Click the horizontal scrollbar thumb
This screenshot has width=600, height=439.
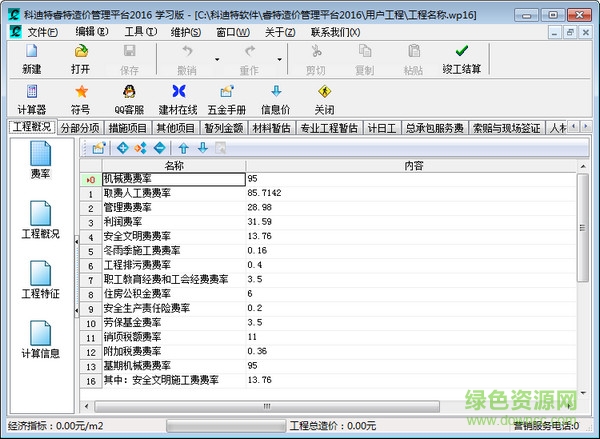tap(267, 406)
